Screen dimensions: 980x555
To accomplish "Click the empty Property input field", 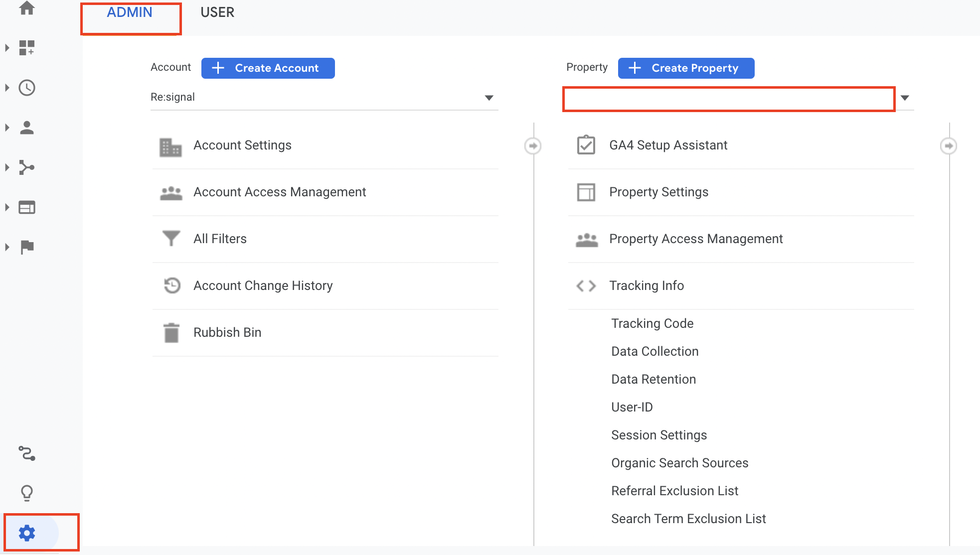I will (730, 98).
